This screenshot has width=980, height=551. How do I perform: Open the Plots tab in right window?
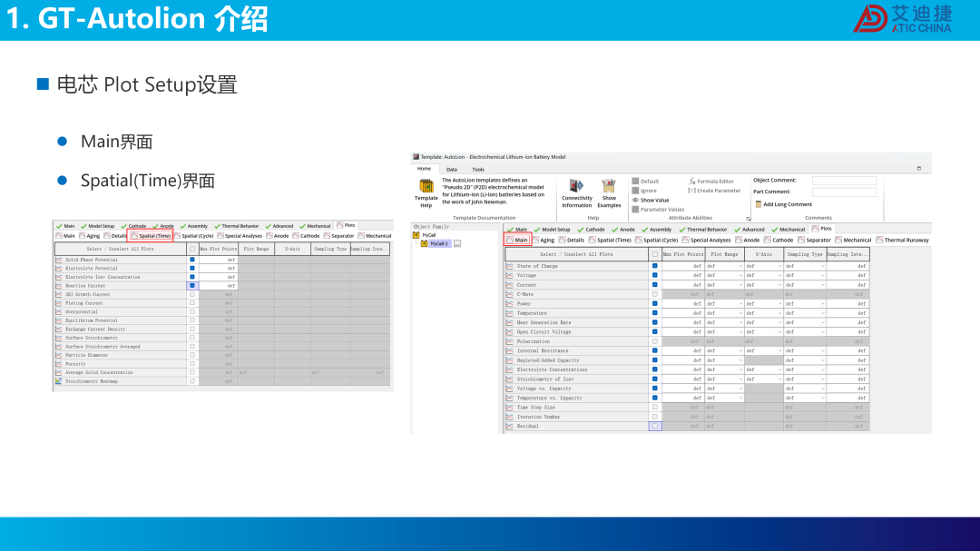click(822, 229)
